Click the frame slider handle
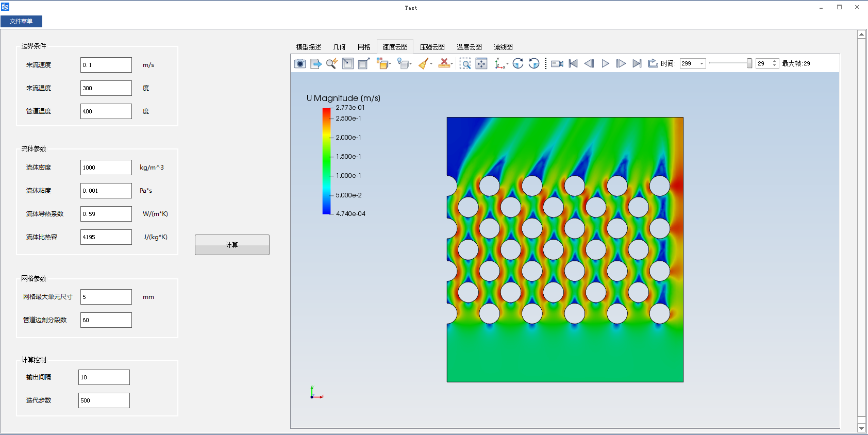This screenshot has height=435, width=868. (749, 63)
